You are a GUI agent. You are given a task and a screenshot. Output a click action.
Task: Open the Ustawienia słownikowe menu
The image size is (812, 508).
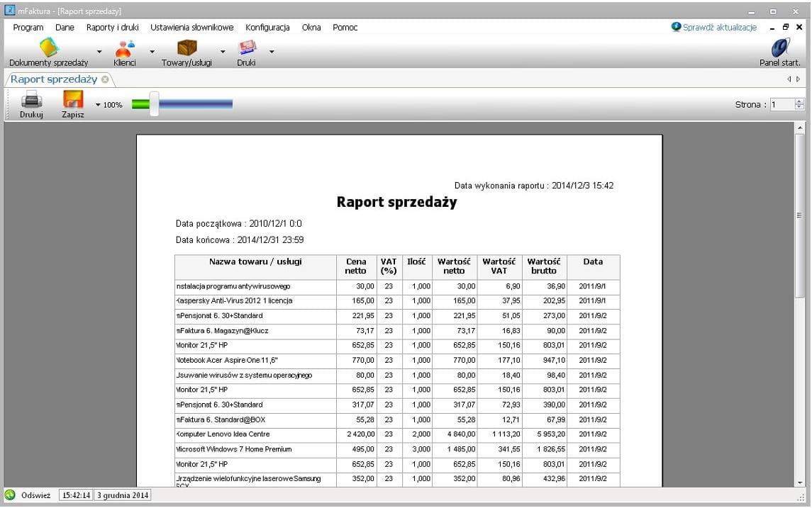(x=191, y=28)
